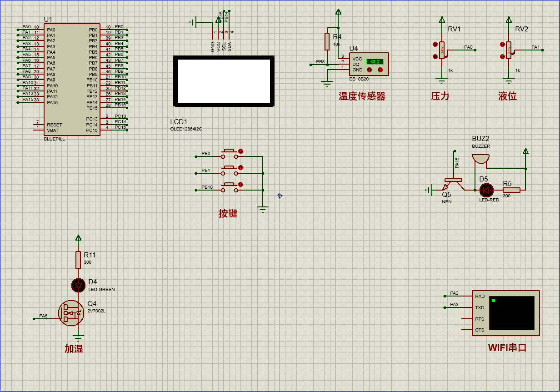Select power arrow terminal above R4

coord(338,11)
